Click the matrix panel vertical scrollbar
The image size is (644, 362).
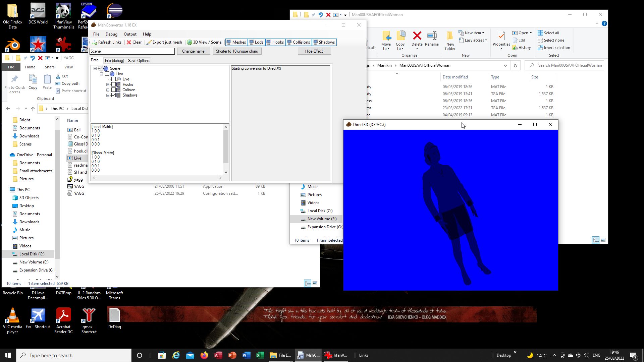[226, 146]
